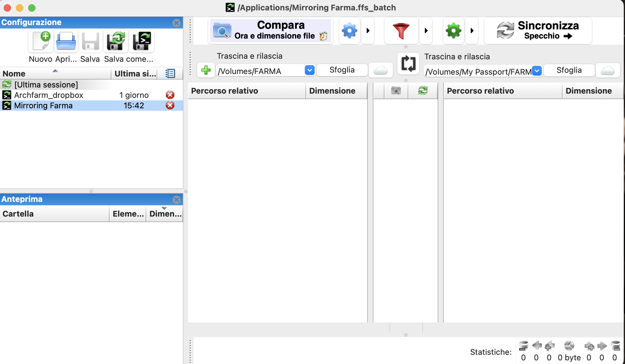Click data volume statistics icon

[569, 346]
